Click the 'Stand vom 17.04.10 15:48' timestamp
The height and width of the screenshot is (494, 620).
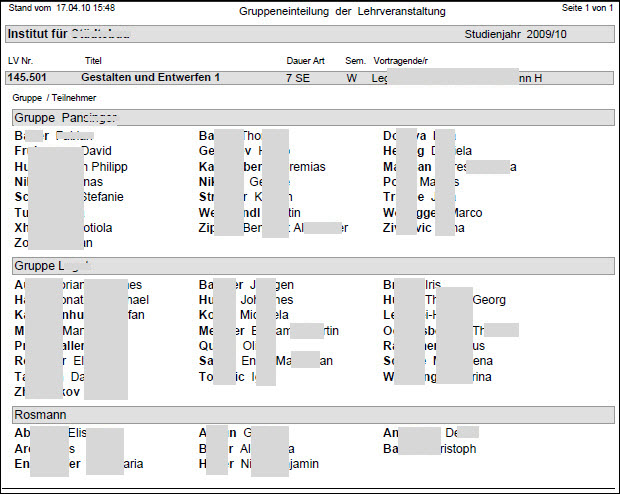click(x=62, y=8)
